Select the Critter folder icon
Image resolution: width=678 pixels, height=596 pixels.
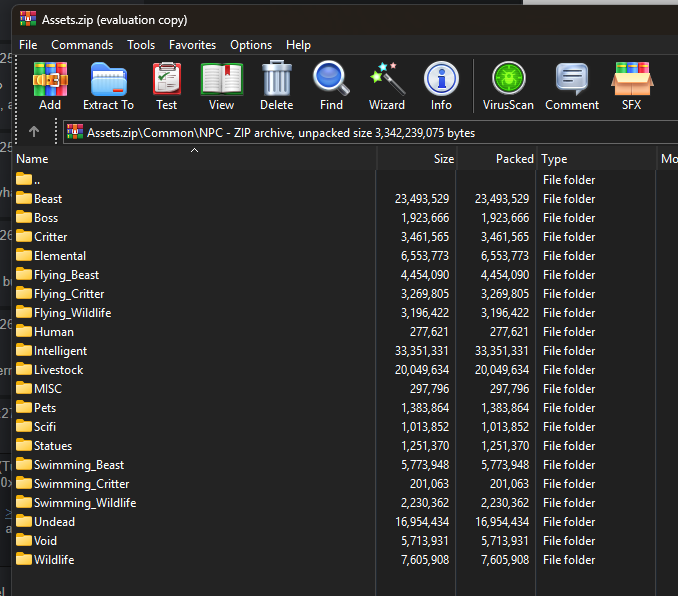tap(24, 236)
